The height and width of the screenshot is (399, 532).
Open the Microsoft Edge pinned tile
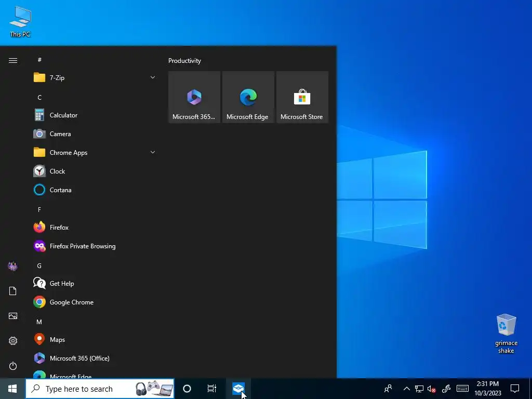(248, 97)
